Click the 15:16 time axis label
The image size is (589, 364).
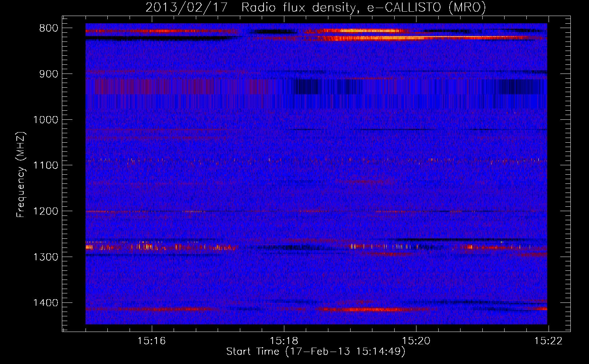click(x=152, y=341)
